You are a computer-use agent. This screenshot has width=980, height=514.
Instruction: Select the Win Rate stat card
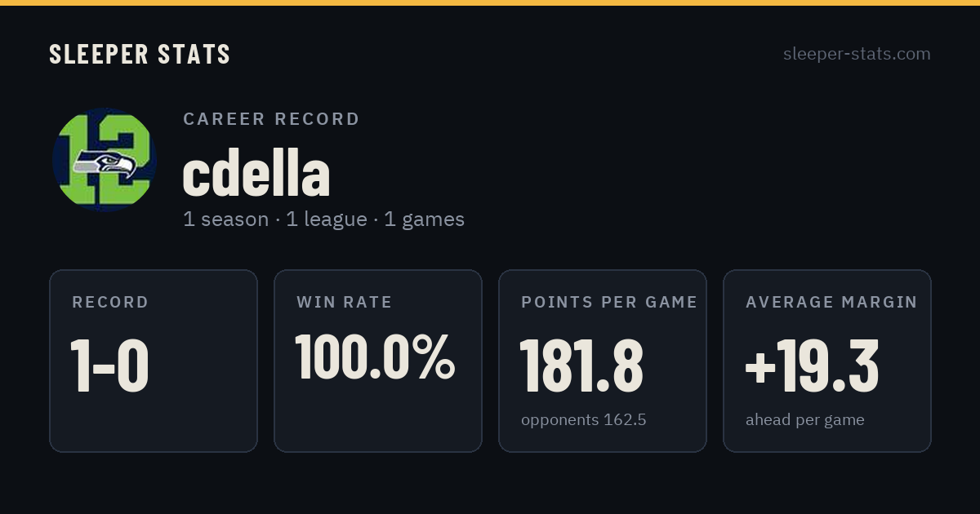click(x=378, y=361)
